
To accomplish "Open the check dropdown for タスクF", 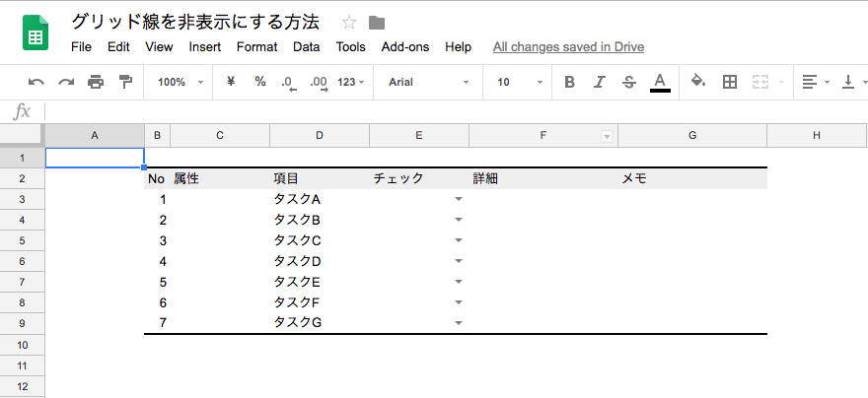I will tap(459, 302).
